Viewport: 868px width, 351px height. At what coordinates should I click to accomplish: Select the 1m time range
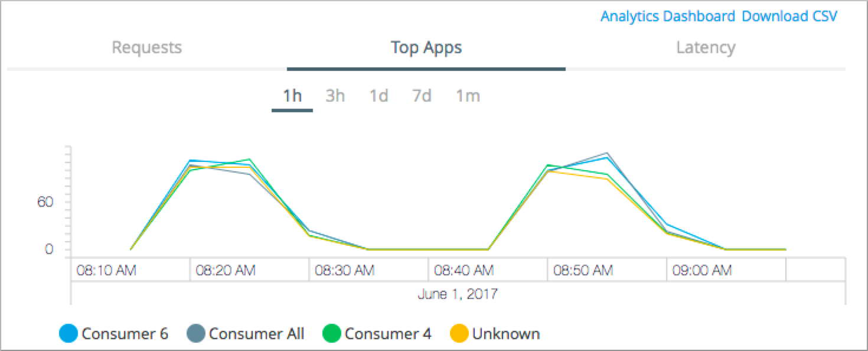click(467, 95)
